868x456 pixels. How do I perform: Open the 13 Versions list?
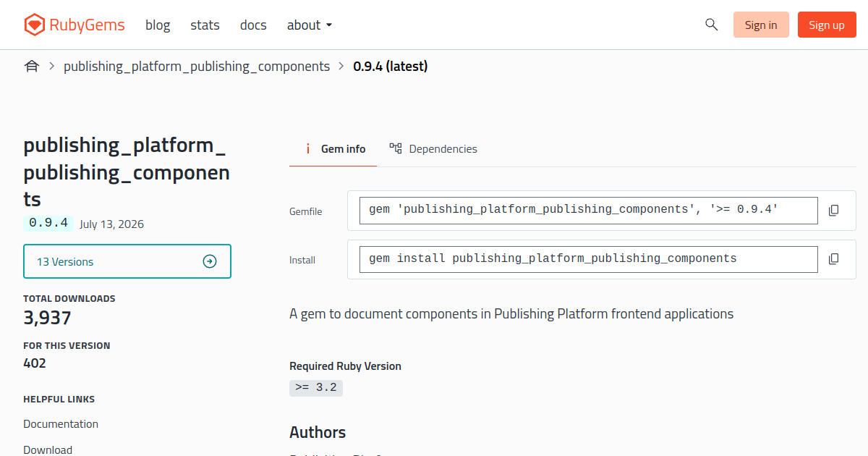(127, 261)
